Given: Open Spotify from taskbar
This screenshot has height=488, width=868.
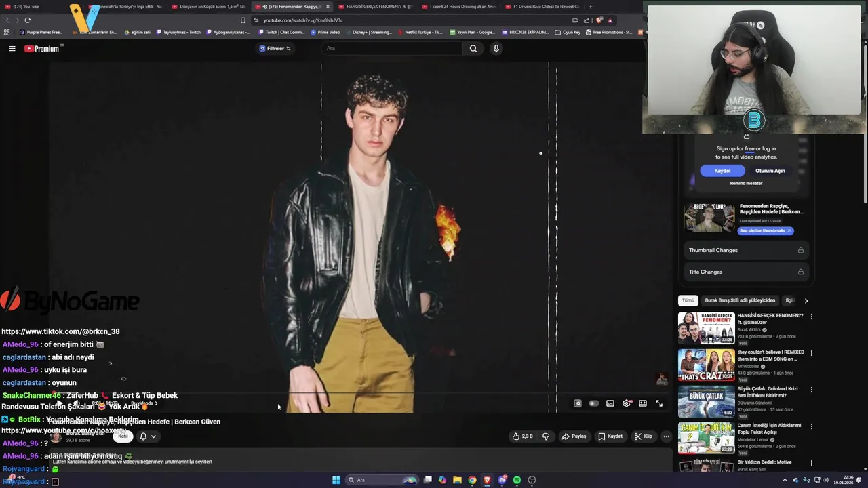Looking at the screenshot, I should click(517, 480).
